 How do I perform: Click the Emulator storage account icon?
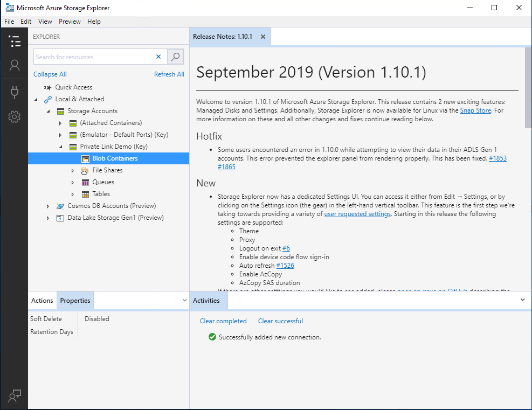click(73, 135)
